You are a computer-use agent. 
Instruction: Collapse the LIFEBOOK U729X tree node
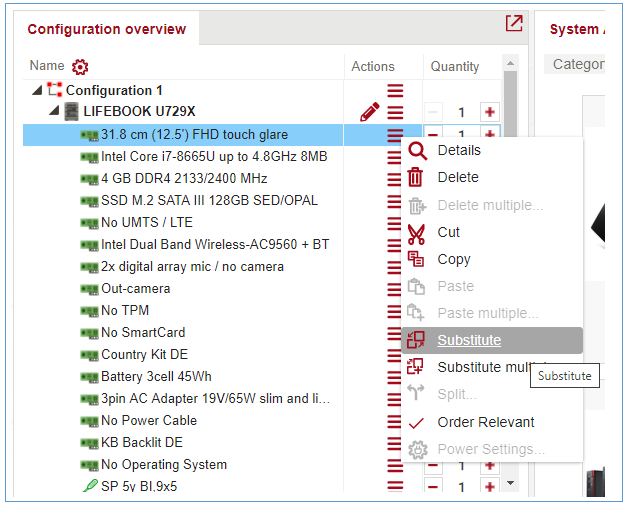point(54,110)
